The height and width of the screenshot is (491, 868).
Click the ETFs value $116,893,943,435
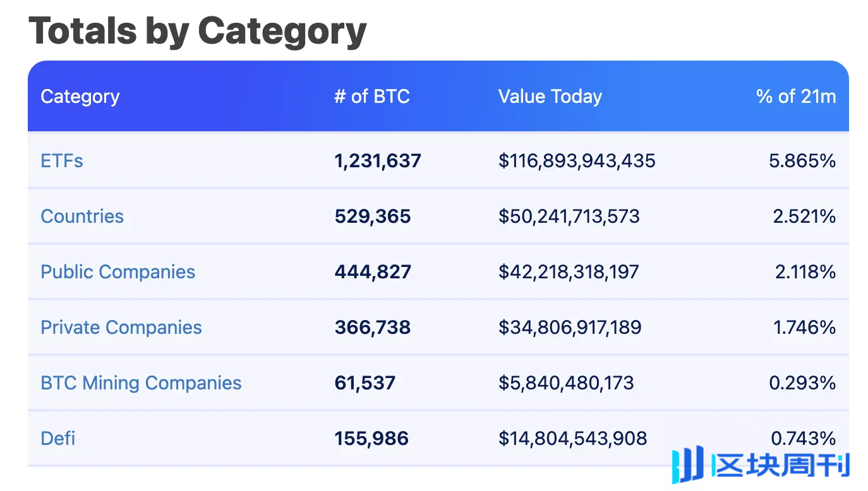(x=577, y=161)
